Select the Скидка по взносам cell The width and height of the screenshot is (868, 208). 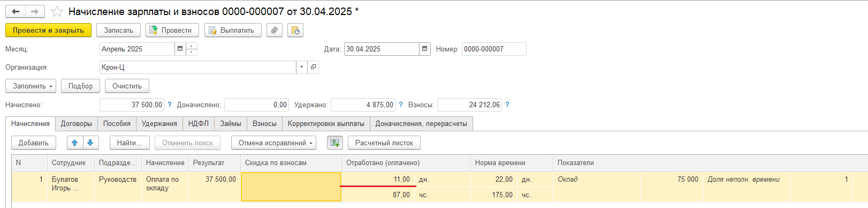(x=291, y=187)
